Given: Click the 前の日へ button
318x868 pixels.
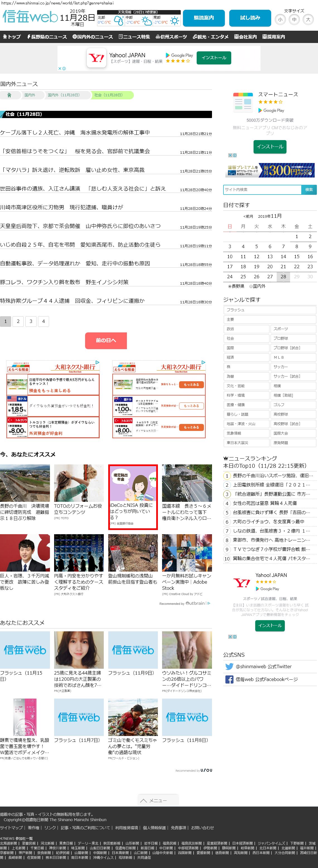Looking at the screenshot, I should pos(106,340).
